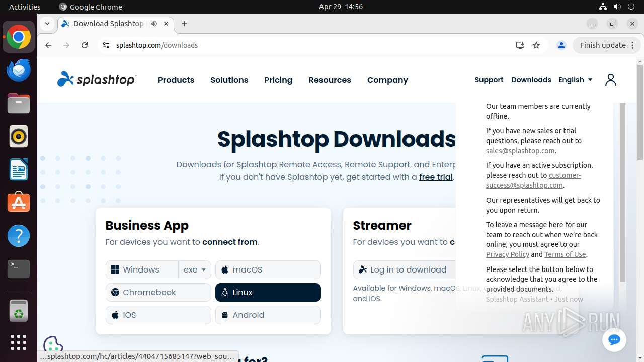The width and height of the screenshot is (644, 362).
Task: Download Business App for Chromebook
Action: pyautogui.click(x=158, y=292)
